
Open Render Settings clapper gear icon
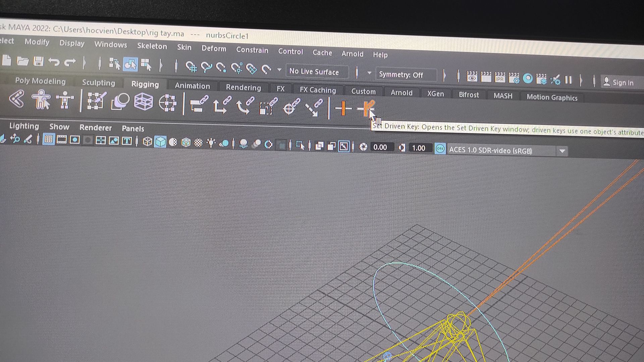[514, 78]
